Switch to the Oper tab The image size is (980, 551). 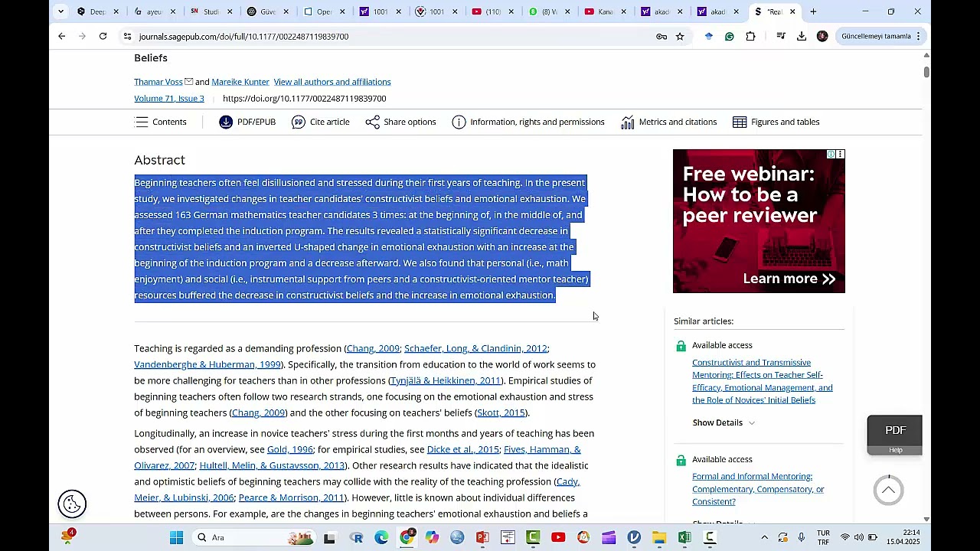[318, 11]
